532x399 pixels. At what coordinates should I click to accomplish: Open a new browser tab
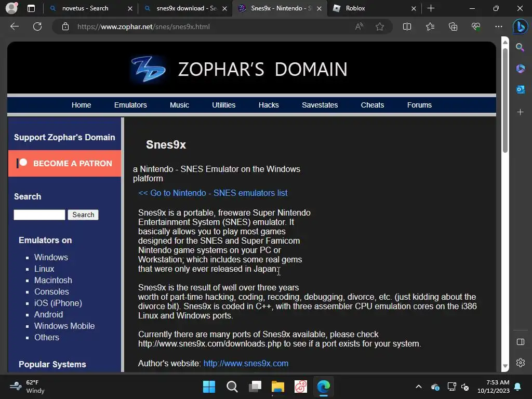431,8
